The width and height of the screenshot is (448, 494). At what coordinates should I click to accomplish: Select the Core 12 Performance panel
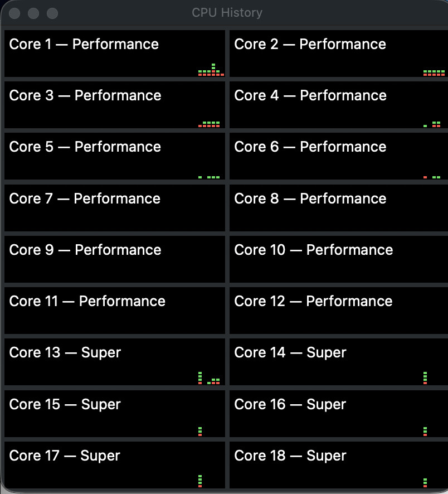pos(339,311)
